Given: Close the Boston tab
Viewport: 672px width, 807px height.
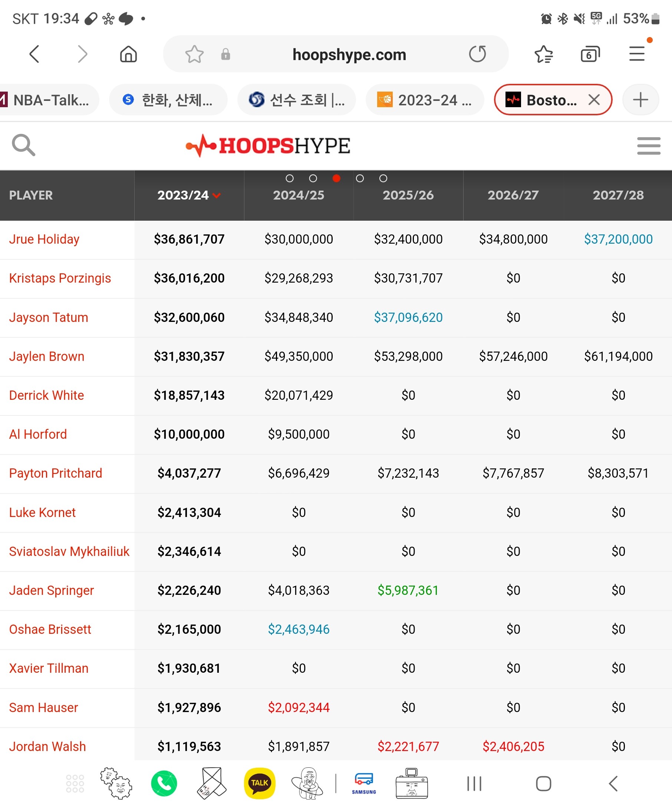Looking at the screenshot, I should tap(594, 100).
